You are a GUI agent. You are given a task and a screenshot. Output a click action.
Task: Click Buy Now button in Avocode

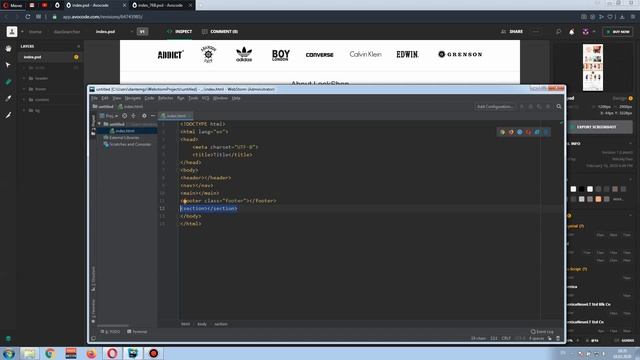pos(618,31)
